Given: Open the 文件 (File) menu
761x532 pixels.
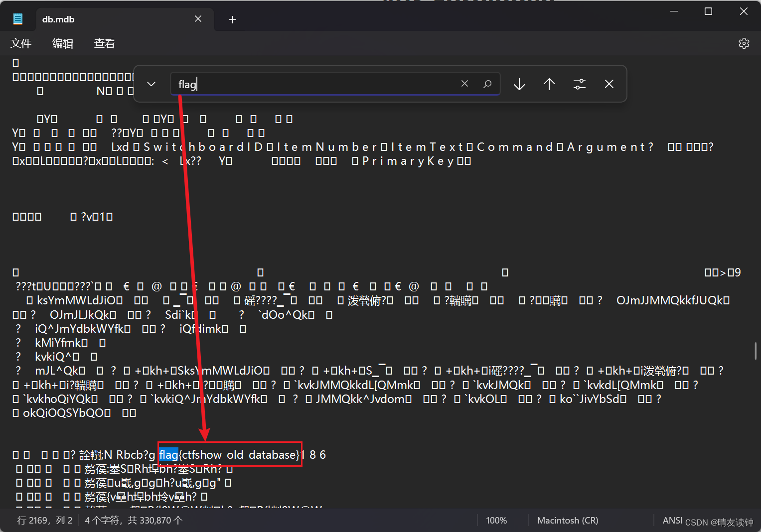Looking at the screenshot, I should coord(21,44).
